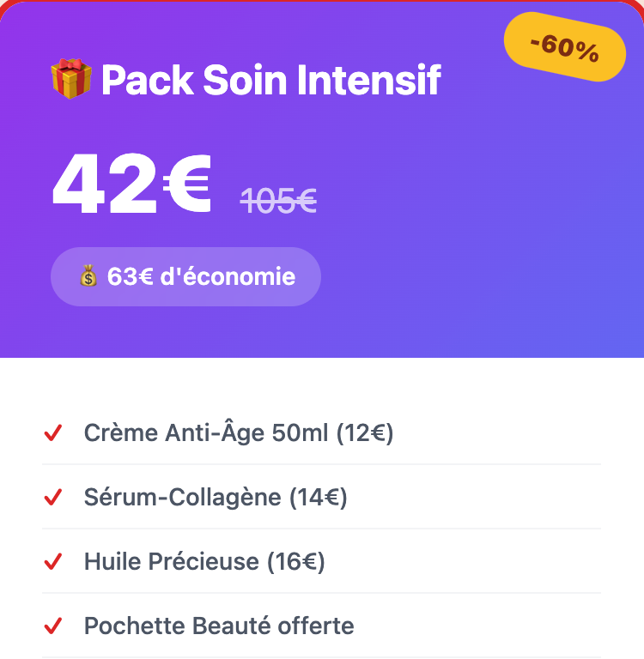Click the (14€) price in the list
This screenshot has width=644, height=659.
tap(318, 497)
